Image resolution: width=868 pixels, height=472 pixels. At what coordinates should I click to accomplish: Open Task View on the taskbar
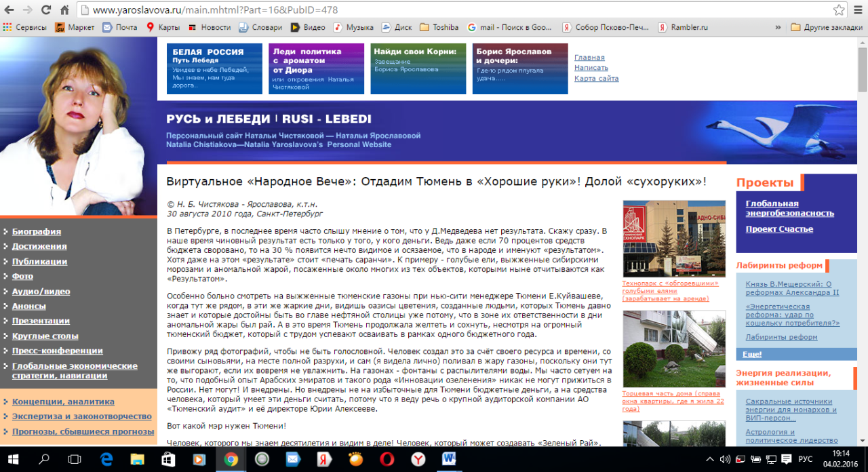click(x=75, y=459)
